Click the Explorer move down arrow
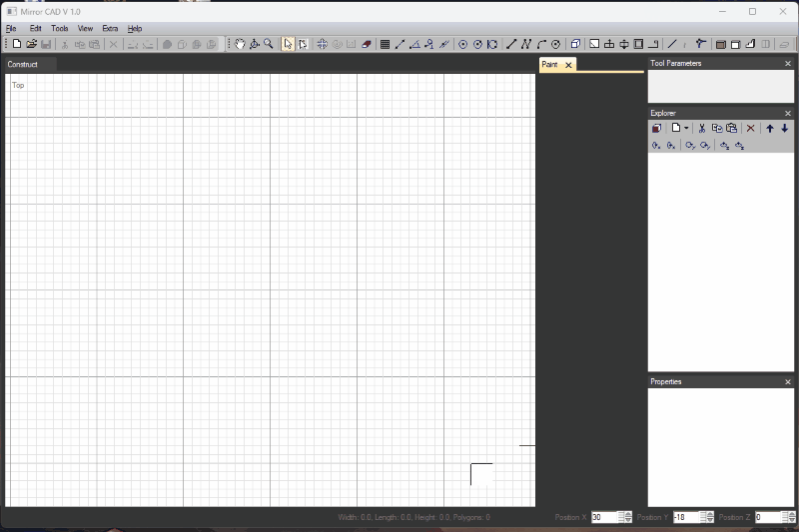The width and height of the screenshot is (799, 532). [x=785, y=129]
